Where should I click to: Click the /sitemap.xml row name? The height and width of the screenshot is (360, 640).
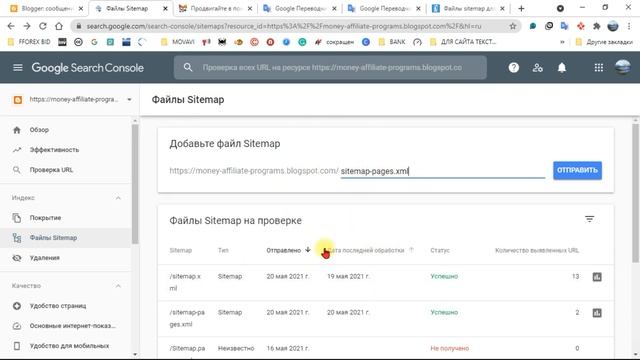185,282
